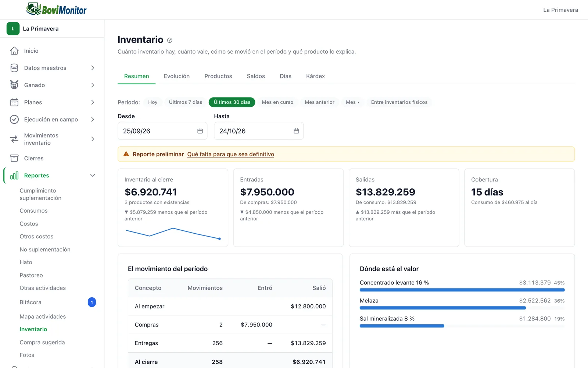Click the Movimientos inventario arrows icon
The width and height of the screenshot is (588, 368).
pos(14,139)
